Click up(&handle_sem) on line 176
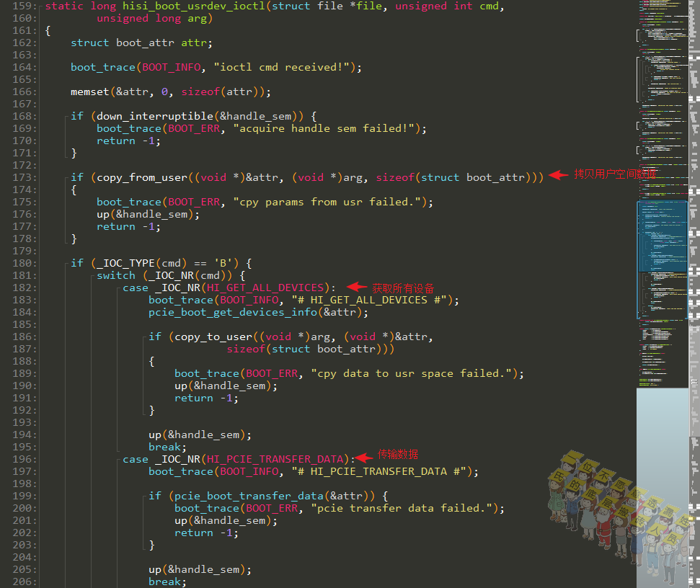 tap(149, 214)
